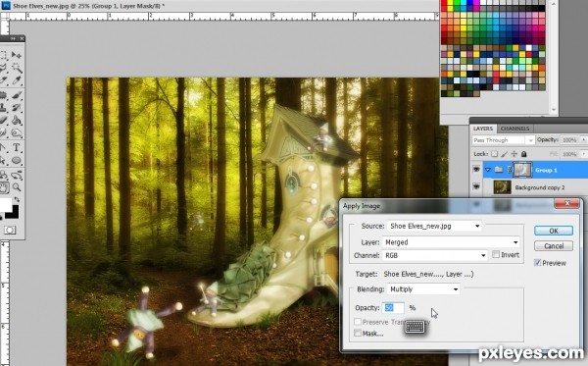Switch to the Layers tab
Image resolution: width=588 pixels, height=366 pixels.
pos(483,129)
